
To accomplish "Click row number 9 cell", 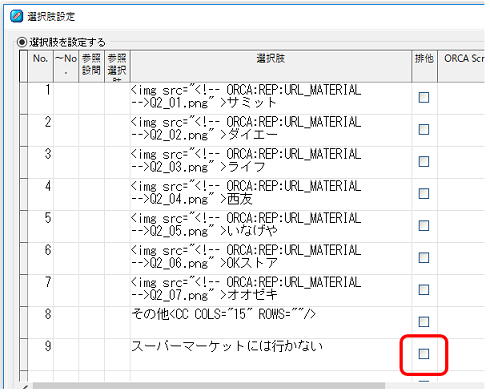I will [41, 354].
